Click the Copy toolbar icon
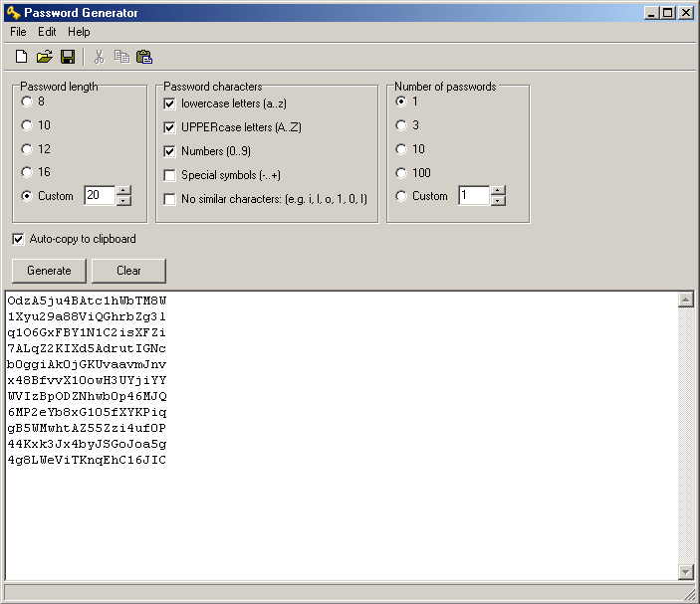 (121, 57)
